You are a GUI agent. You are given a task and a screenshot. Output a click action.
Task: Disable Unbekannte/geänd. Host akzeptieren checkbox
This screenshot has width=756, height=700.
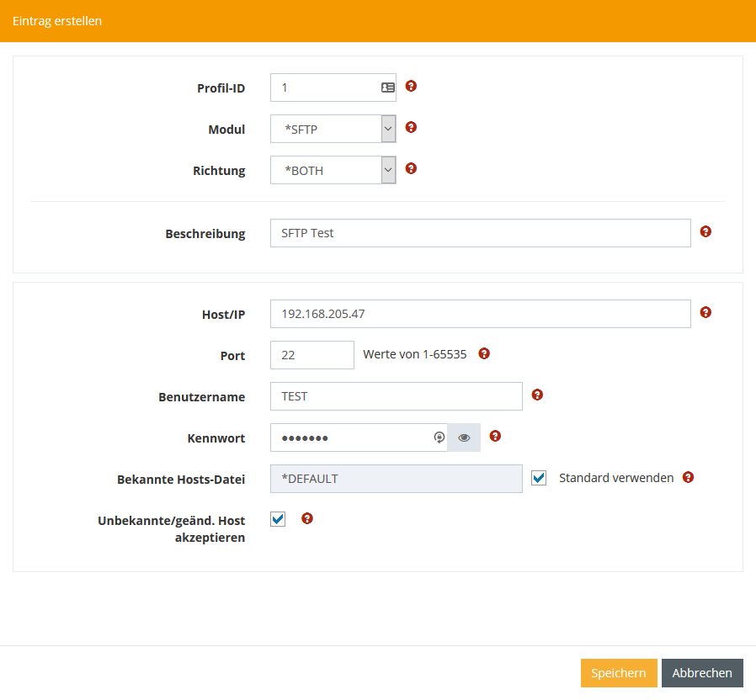278,519
